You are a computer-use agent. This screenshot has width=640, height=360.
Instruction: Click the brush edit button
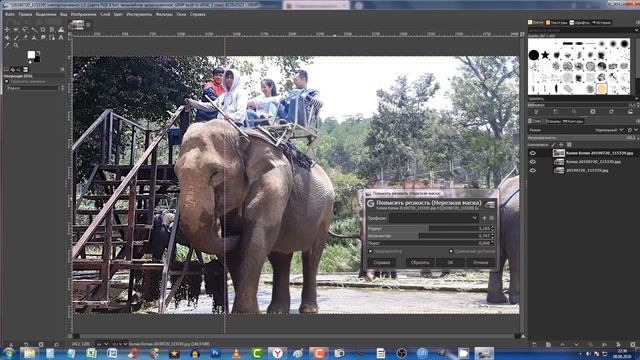(x=537, y=111)
